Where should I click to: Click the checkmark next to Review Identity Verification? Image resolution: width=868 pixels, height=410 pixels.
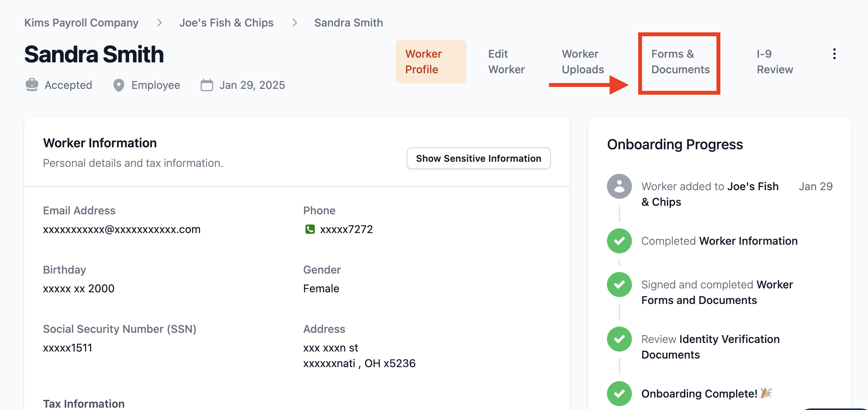[x=619, y=339]
